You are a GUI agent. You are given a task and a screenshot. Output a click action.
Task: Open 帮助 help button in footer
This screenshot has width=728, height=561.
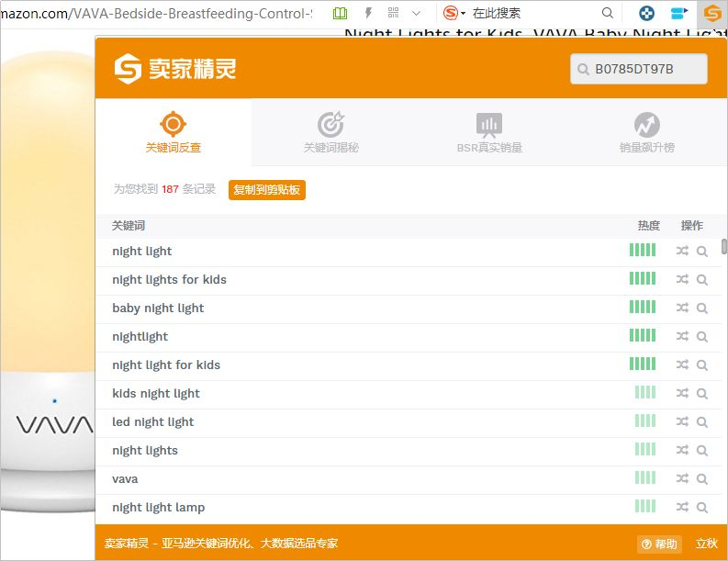click(x=660, y=544)
